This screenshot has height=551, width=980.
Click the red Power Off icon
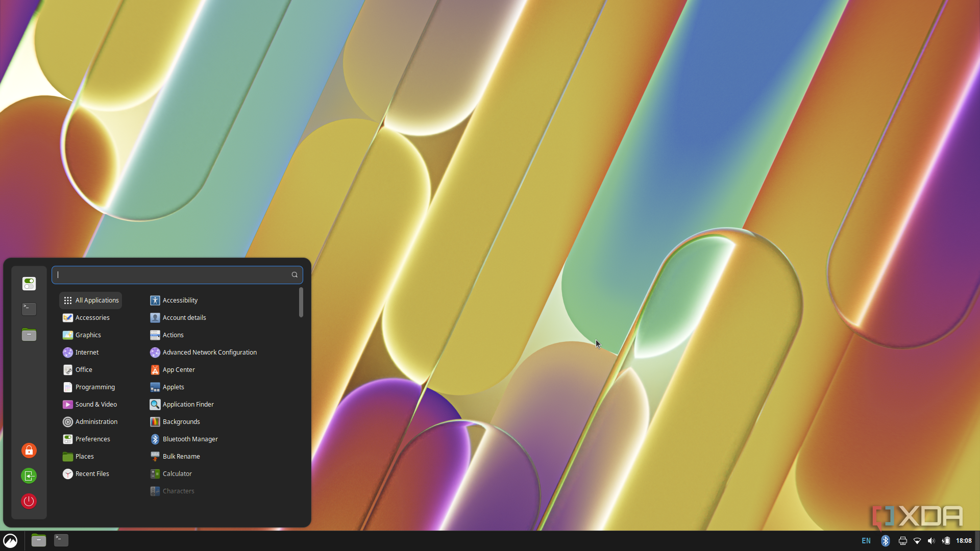point(29,502)
